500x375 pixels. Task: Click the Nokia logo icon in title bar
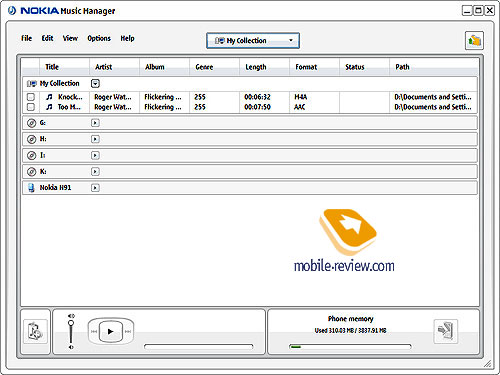click(x=12, y=11)
